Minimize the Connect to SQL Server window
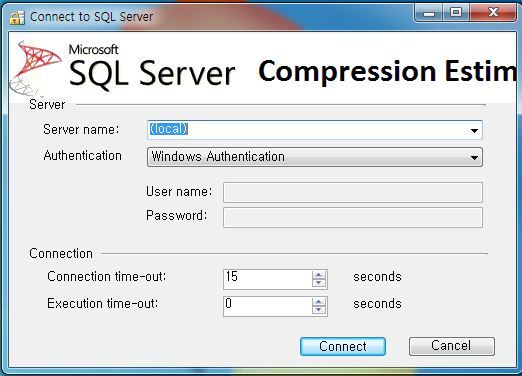522x376 pixels. click(429, 13)
